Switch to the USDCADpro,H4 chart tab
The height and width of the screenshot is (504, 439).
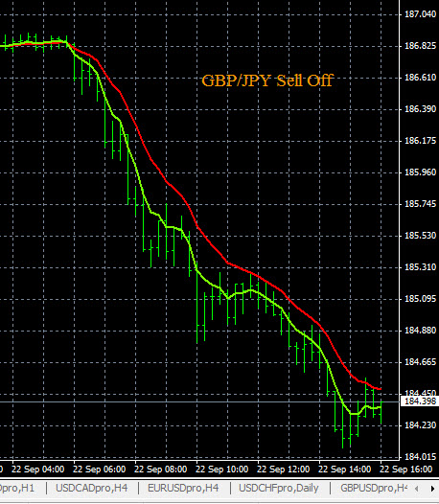92,488
